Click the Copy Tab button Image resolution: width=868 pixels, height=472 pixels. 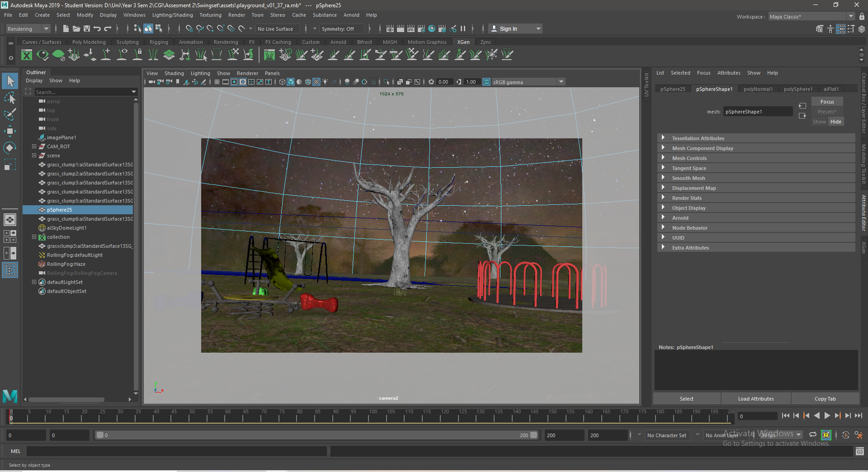pos(825,399)
